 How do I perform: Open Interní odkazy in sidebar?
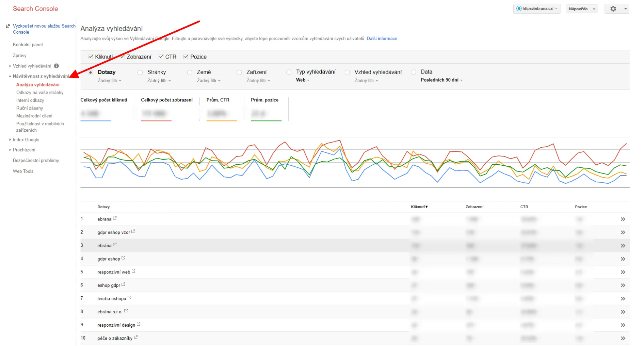(30, 100)
